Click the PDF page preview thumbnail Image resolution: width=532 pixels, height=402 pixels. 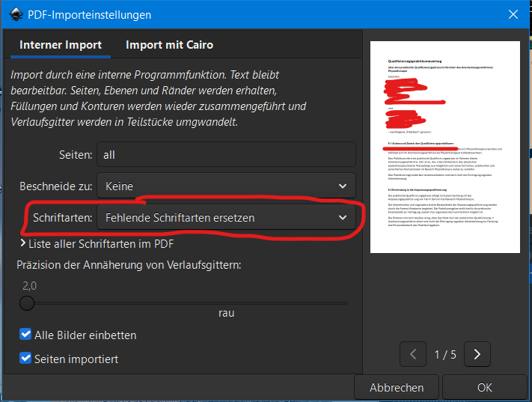pos(444,147)
